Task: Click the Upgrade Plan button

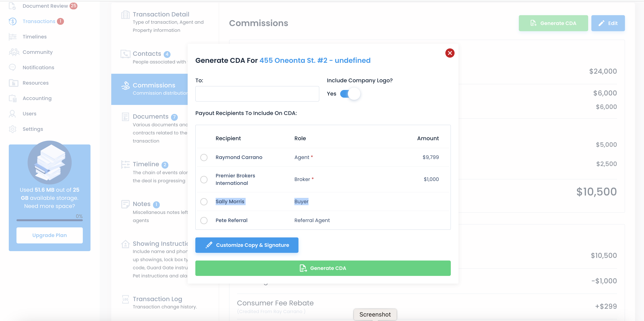Action: click(x=49, y=235)
